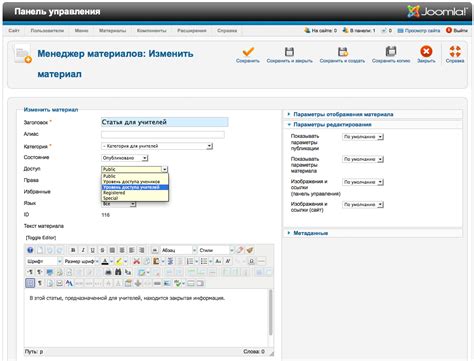Screen dimensions: 474x361
Task: Open text color picker in editor
Action: click(111, 261)
